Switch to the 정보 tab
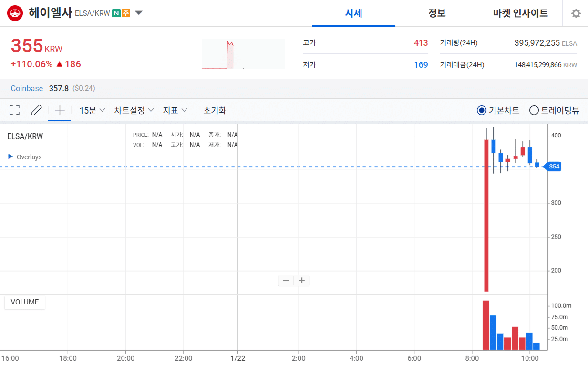Image resolution: width=588 pixels, height=367 pixels. (437, 13)
